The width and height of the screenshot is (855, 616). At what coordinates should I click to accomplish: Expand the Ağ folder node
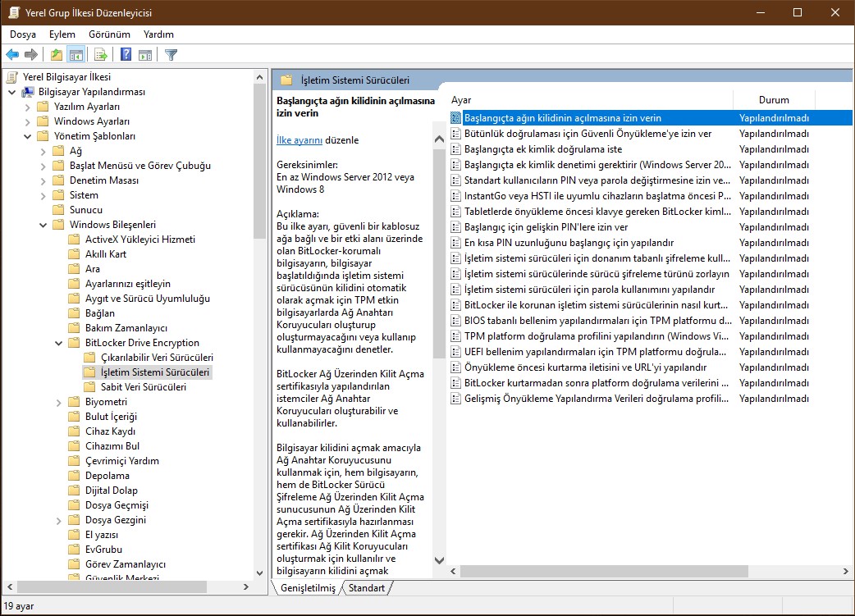(x=43, y=151)
